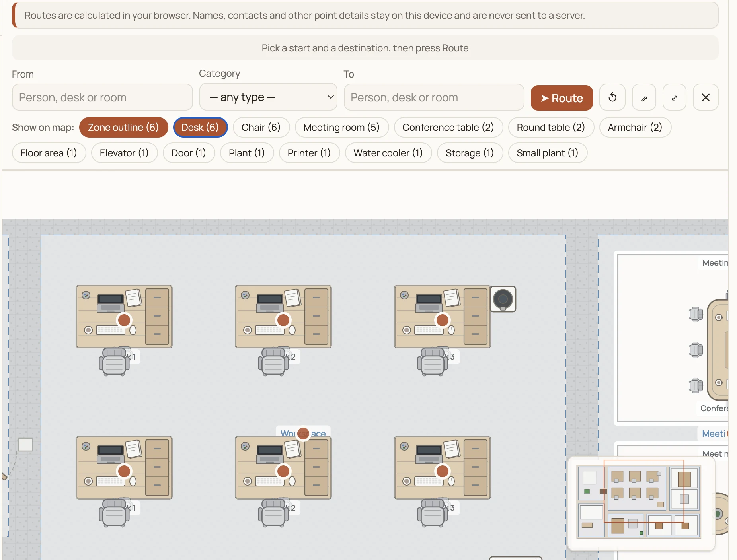Toggle the Conference table (2) filter
The height and width of the screenshot is (560, 737).
pos(448,127)
